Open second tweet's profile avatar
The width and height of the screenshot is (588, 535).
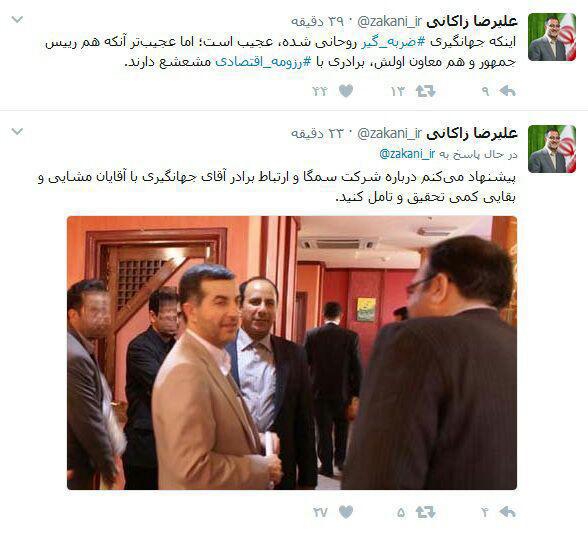click(x=552, y=149)
